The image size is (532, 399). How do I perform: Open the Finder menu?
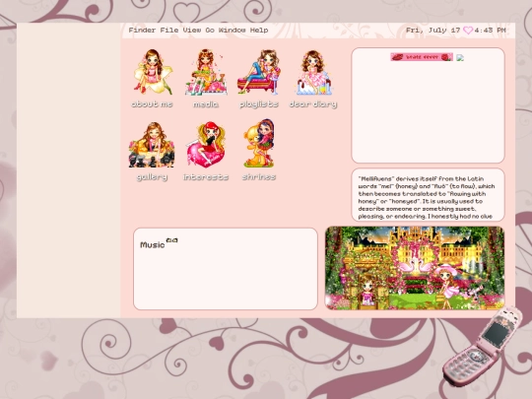(x=142, y=31)
